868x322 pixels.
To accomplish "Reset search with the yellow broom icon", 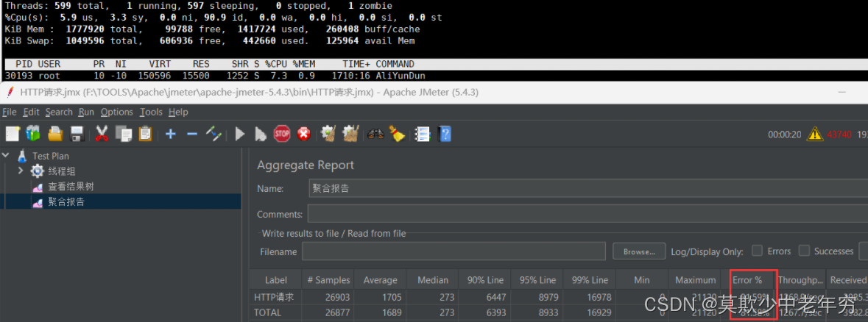I will pos(397,134).
